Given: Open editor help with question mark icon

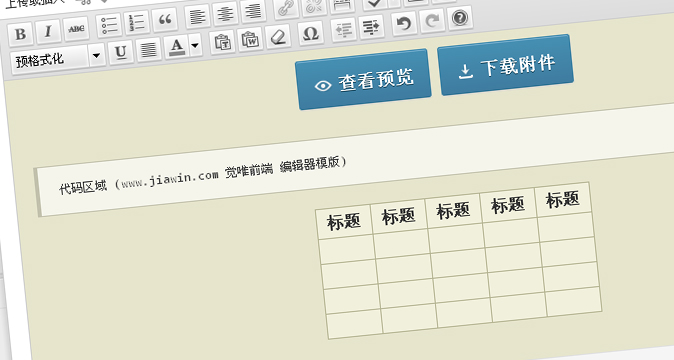Looking at the screenshot, I should (460, 18).
